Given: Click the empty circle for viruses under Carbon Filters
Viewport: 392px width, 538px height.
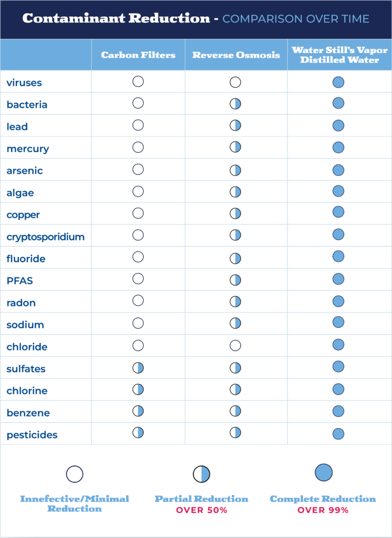Looking at the screenshot, I should [138, 81].
